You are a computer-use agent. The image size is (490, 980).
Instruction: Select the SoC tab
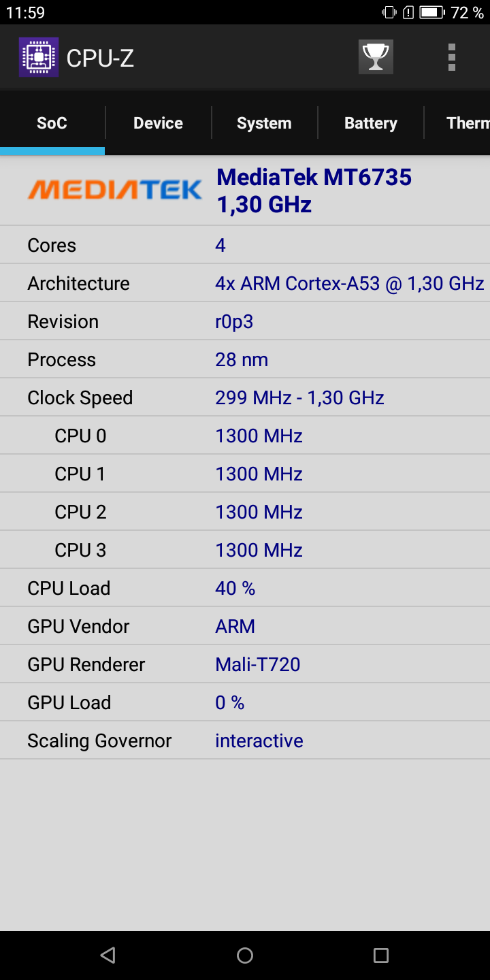(52, 123)
